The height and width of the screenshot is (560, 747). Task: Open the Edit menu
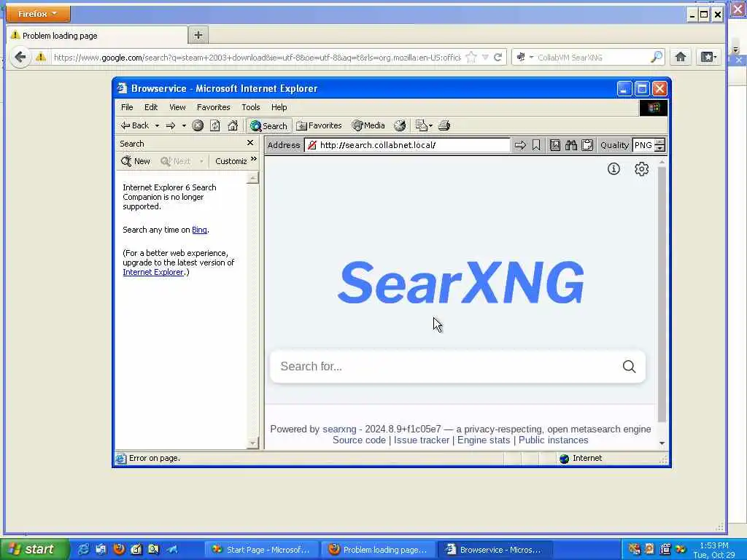[x=151, y=107]
